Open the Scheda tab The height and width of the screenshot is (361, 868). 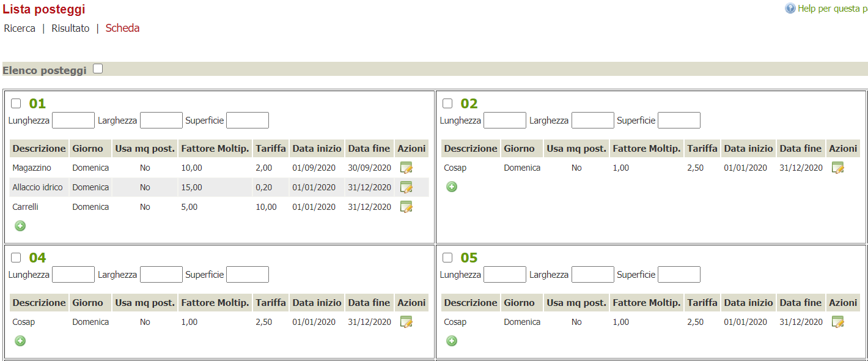122,28
